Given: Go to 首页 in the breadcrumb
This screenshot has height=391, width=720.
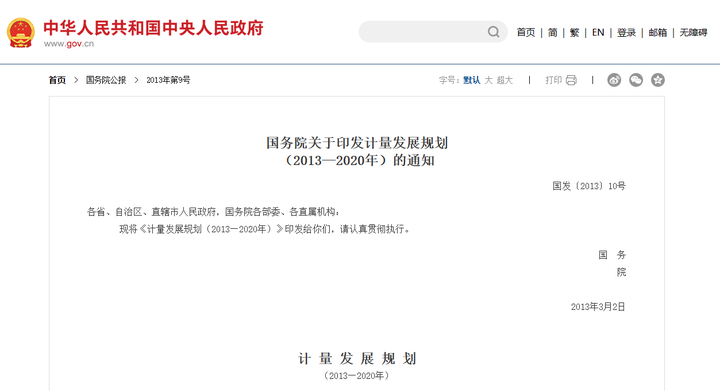Looking at the screenshot, I should click(x=57, y=80).
